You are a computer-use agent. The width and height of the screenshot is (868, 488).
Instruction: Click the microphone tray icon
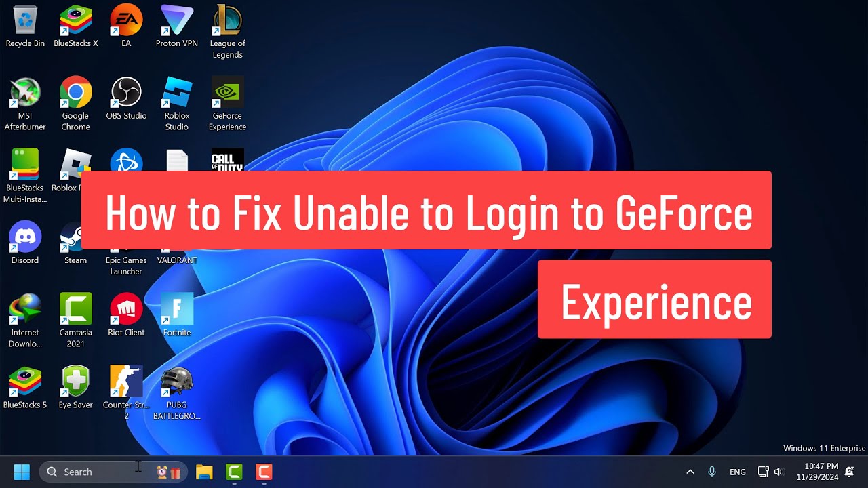click(x=712, y=472)
